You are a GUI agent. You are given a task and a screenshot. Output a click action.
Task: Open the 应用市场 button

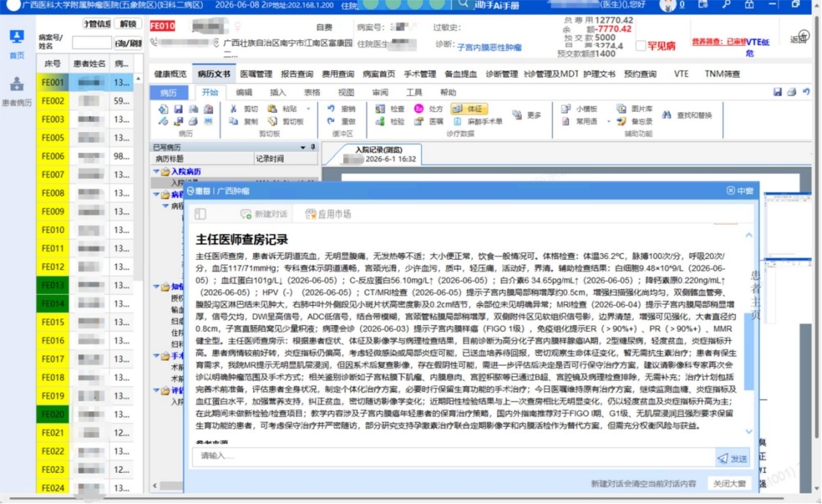tap(328, 214)
